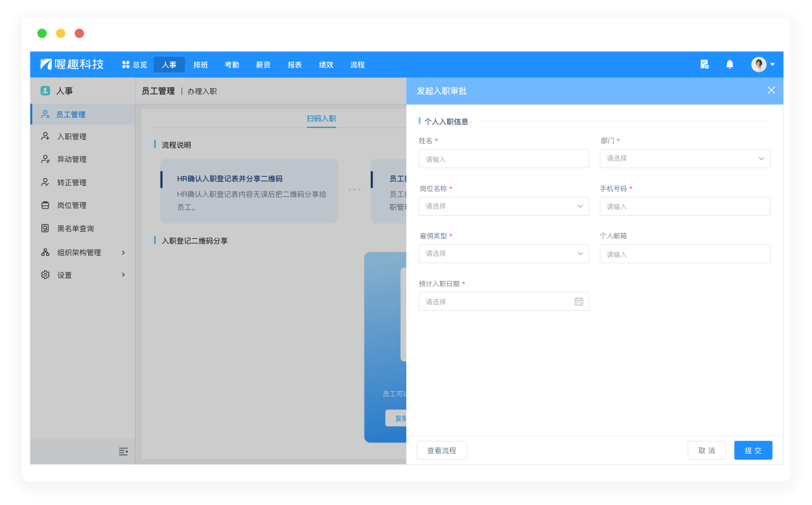Click calendar icon in 预计入职日期 field

579,302
